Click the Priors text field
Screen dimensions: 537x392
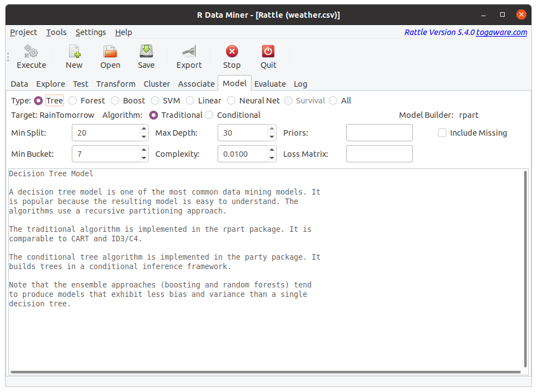coord(380,133)
